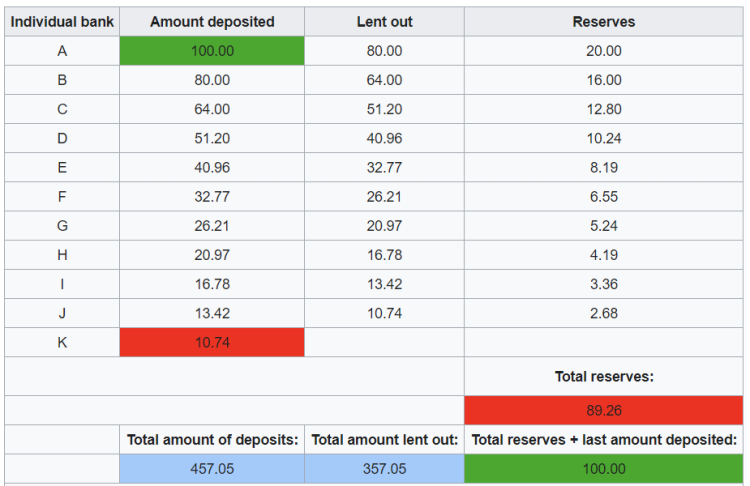Click 'Total reserves + last amount deposited:' label
Viewport: 750px width, 486px height.
(603, 439)
